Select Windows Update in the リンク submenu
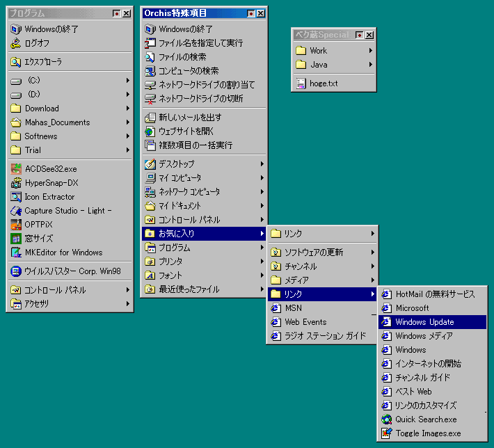 tap(432, 322)
